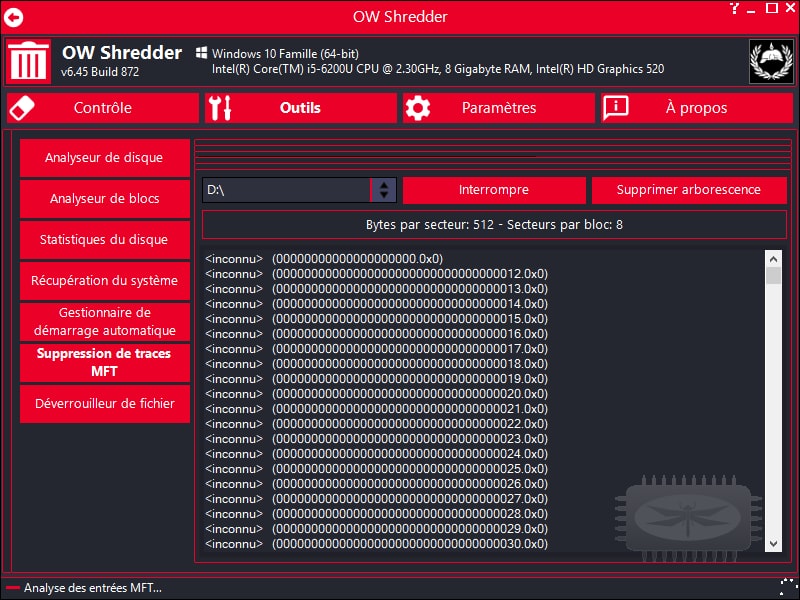This screenshot has width=800, height=600.
Task: Click the list scrollbar thumb
Action: [x=773, y=276]
